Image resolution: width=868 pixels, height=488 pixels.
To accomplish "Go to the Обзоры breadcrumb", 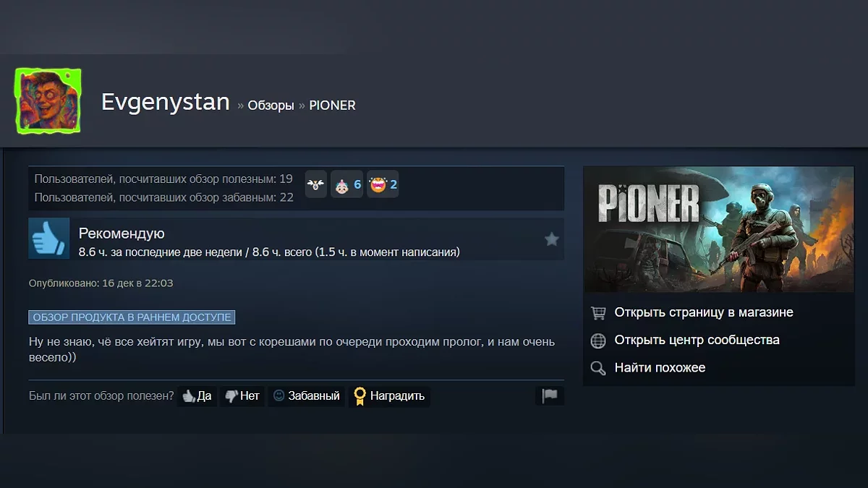I will (x=271, y=106).
